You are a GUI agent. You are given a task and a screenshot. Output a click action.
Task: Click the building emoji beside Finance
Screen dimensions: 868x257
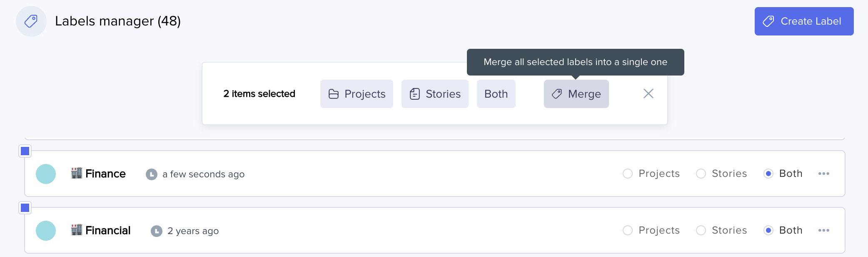pyautogui.click(x=77, y=173)
